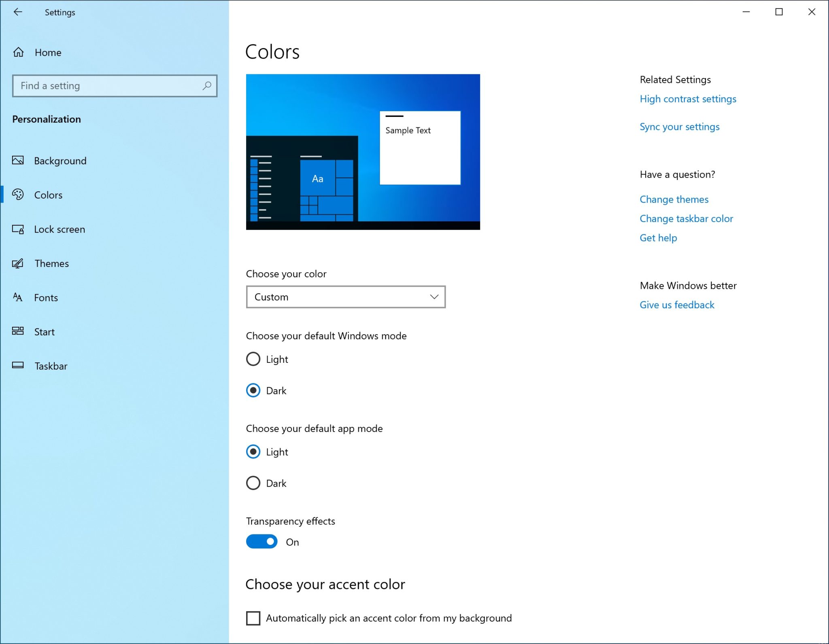Click the Background personalization icon

(19, 160)
